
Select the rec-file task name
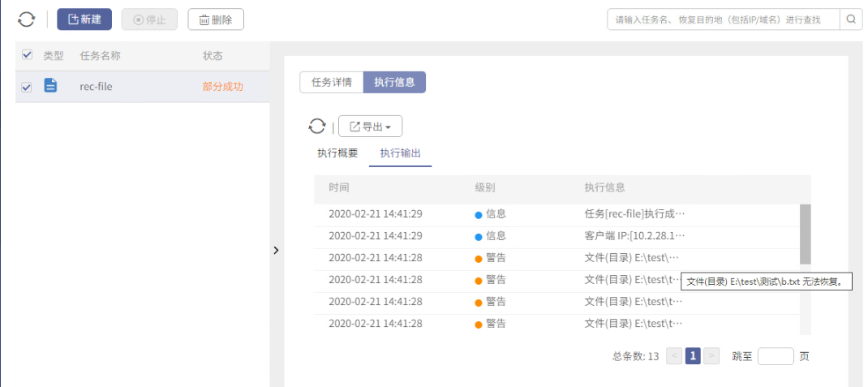[97, 86]
